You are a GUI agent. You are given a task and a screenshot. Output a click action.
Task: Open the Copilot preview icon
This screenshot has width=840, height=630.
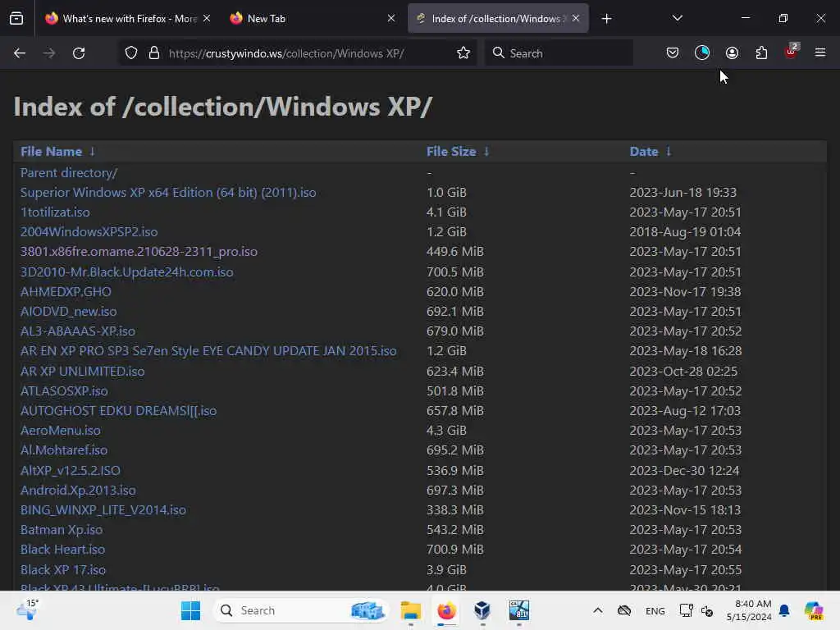(814, 610)
